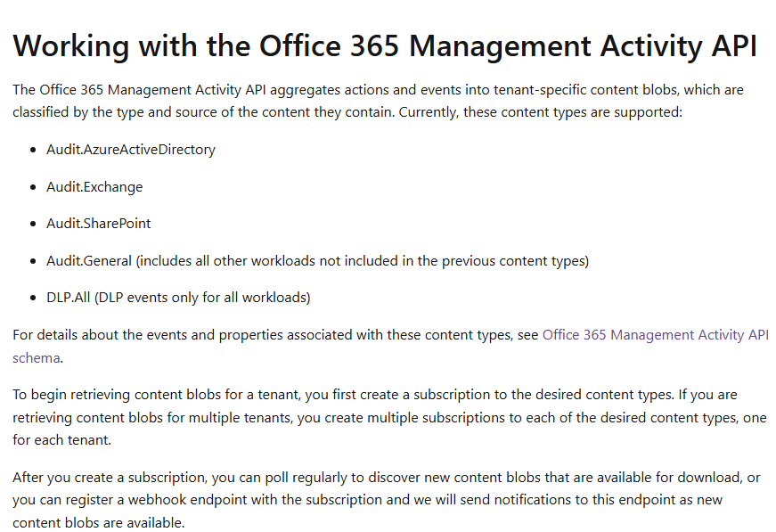Screen dimensions: 776x532
Task: Click the bullet point before DLP.All
Action: [x=33, y=298]
